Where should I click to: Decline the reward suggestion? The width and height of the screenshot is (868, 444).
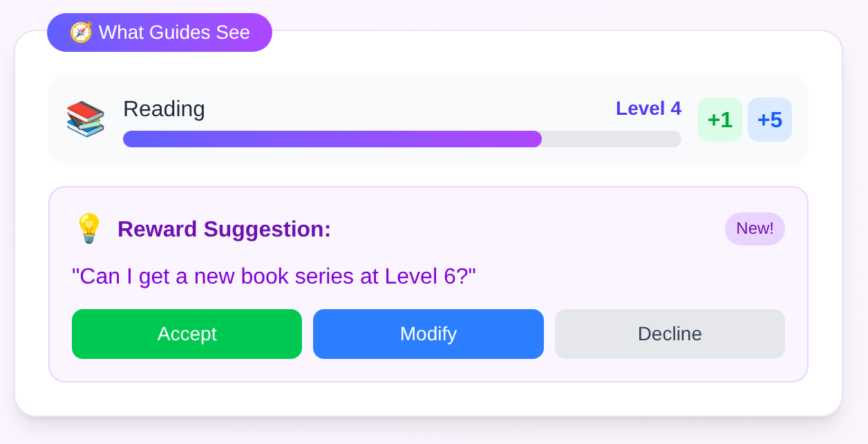tap(669, 334)
